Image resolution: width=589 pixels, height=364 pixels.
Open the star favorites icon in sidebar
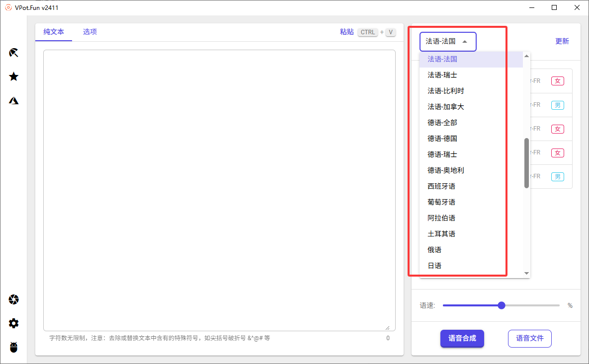pyautogui.click(x=14, y=76)
